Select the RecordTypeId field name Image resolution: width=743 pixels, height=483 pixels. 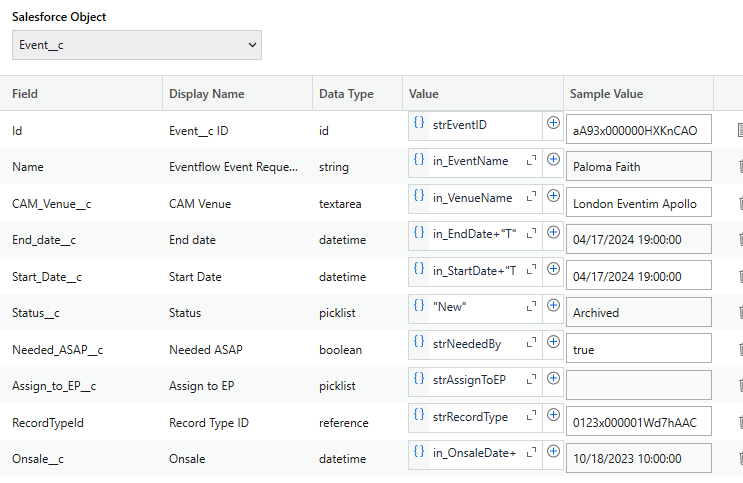pyautogui.click(x=48, y=423)
